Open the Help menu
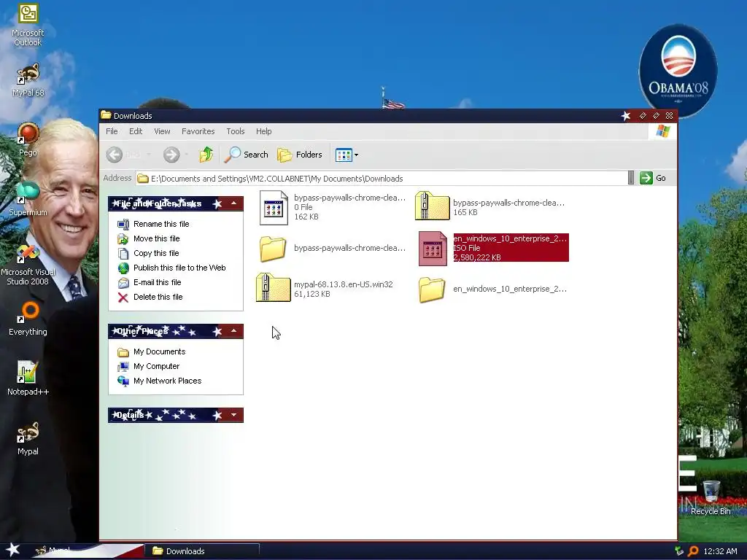 pos(263,131)
